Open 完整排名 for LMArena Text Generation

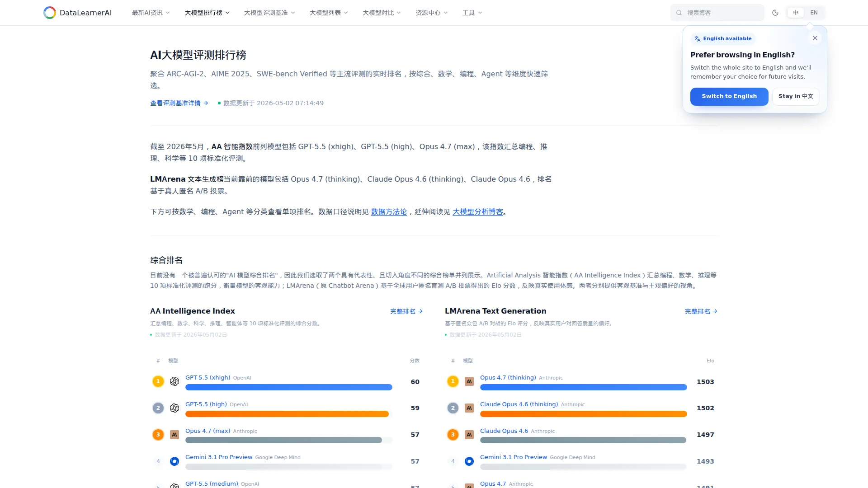(x=701, y=311)
